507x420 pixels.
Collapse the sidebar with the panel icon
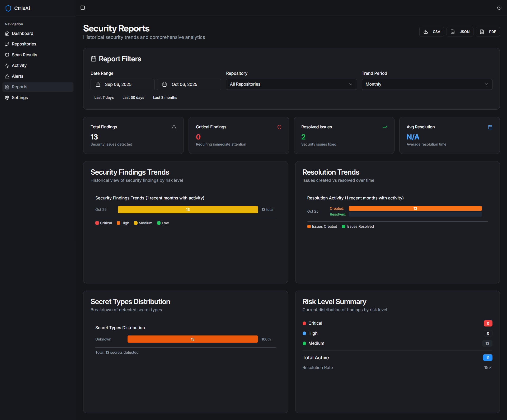[x=83, y=8]
